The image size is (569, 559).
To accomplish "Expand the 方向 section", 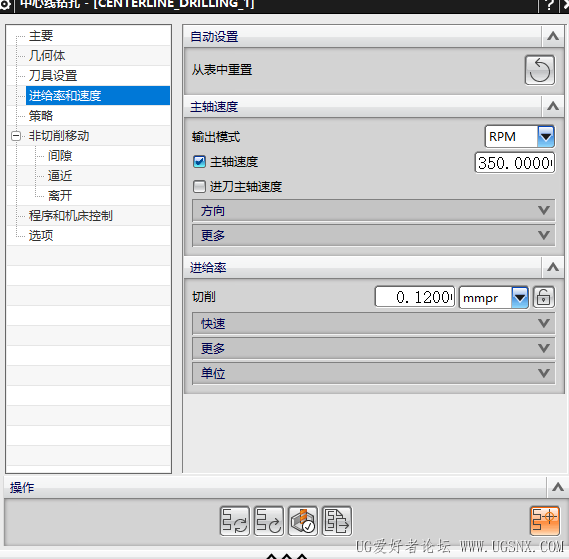I will (373, 211).
